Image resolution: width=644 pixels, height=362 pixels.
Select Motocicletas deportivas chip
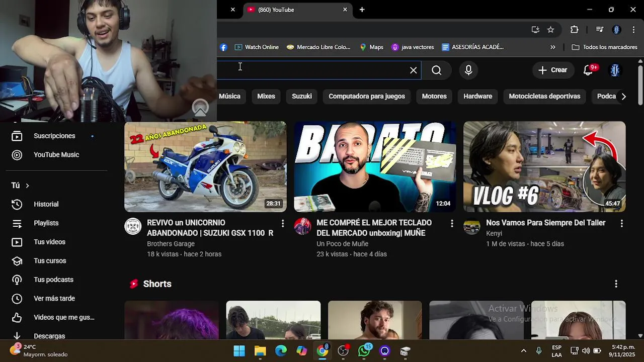pyautogui.click(x=544, y=96)
